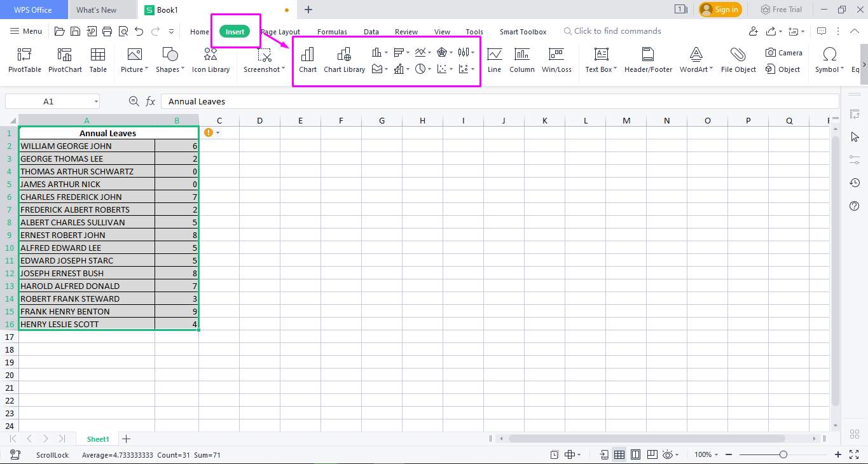
Task: Switch to the Formulas ribbon tab
Action: (331, 31)
